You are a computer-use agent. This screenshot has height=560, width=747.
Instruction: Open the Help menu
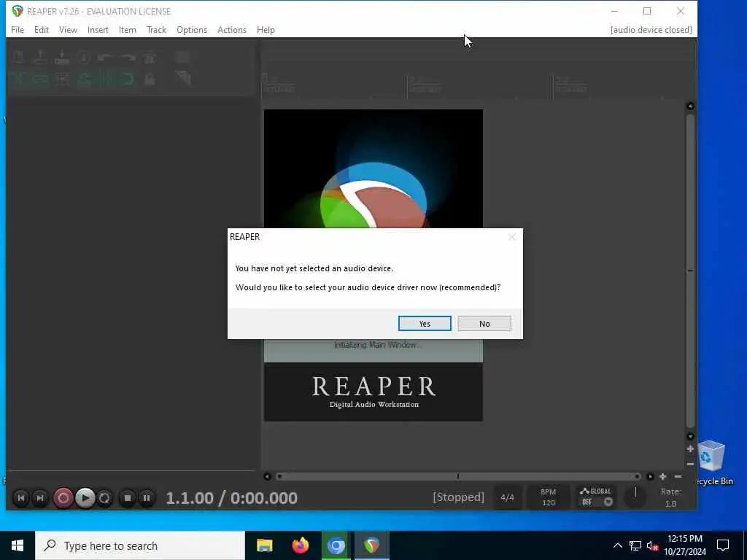[x=266, y=29]
